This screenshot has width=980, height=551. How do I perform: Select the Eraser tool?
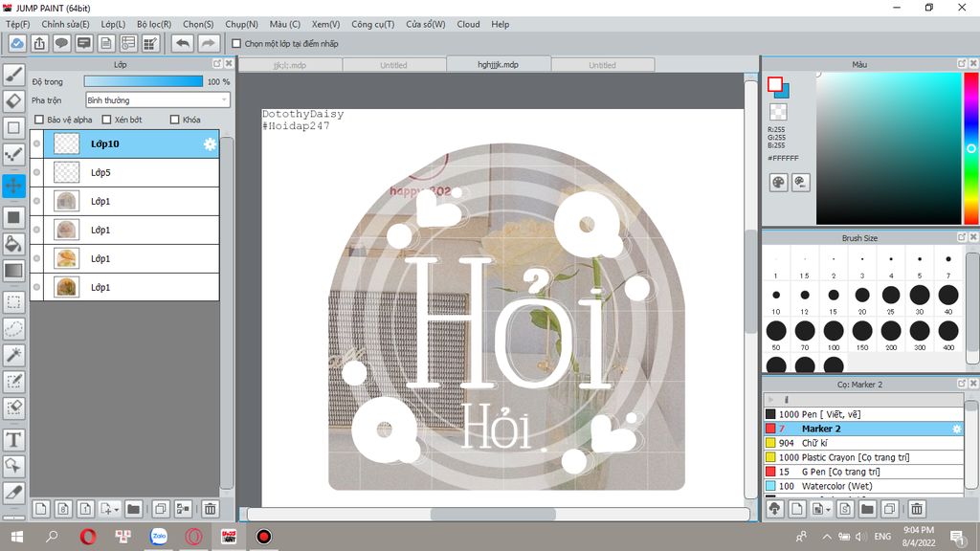click(13, 100)
